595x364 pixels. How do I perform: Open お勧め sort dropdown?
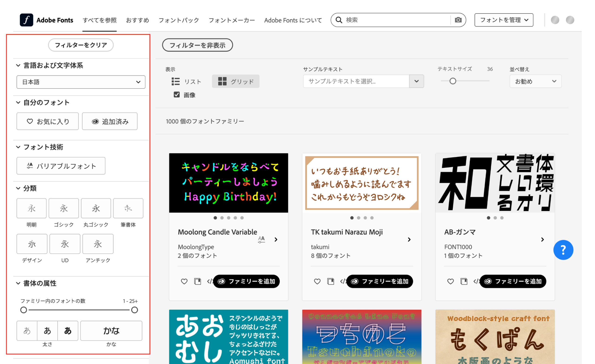[x=535, y=81]
